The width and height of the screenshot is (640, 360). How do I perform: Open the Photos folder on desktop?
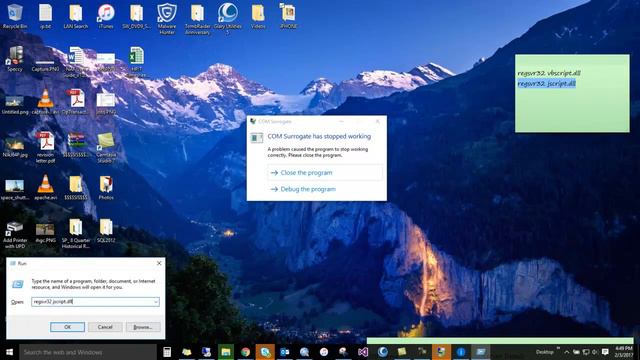[106, 187]
